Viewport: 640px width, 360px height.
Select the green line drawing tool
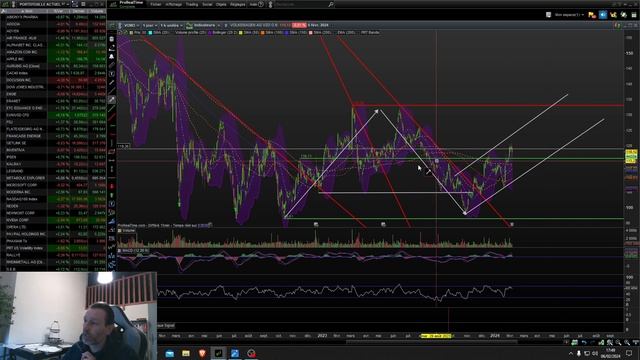(x=112, y=109)
